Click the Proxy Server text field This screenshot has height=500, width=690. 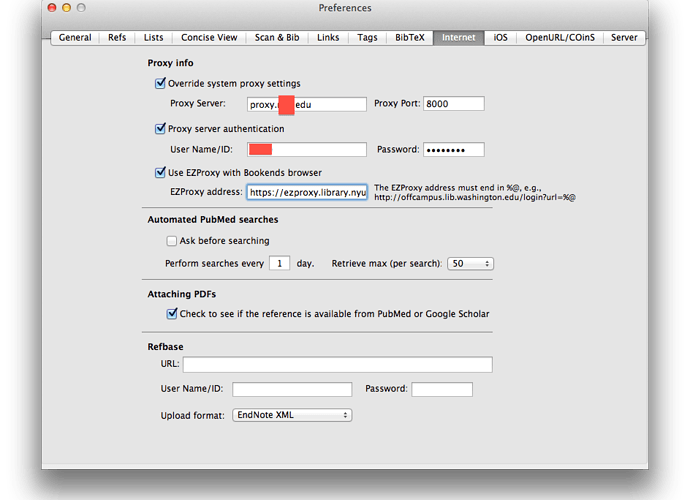click(308, 104)
